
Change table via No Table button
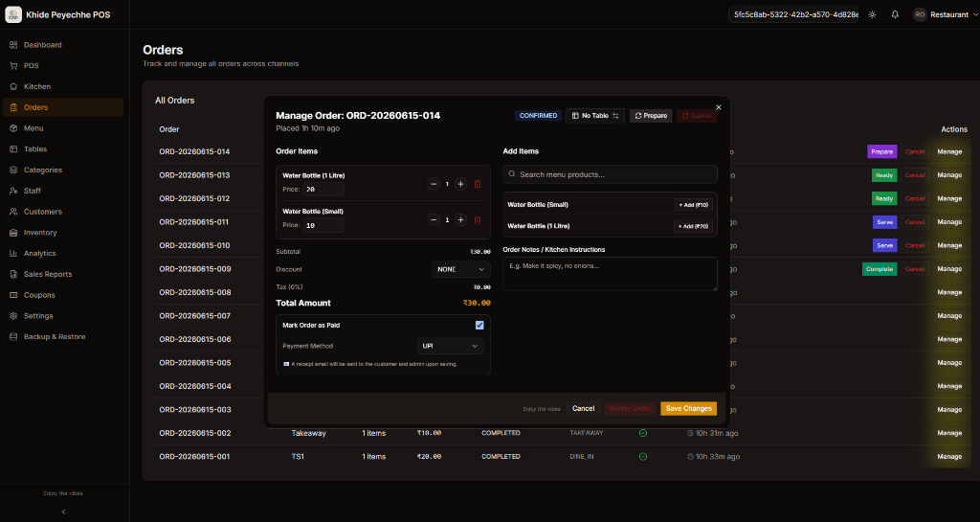pyautogui.click(x=595, y=116)
